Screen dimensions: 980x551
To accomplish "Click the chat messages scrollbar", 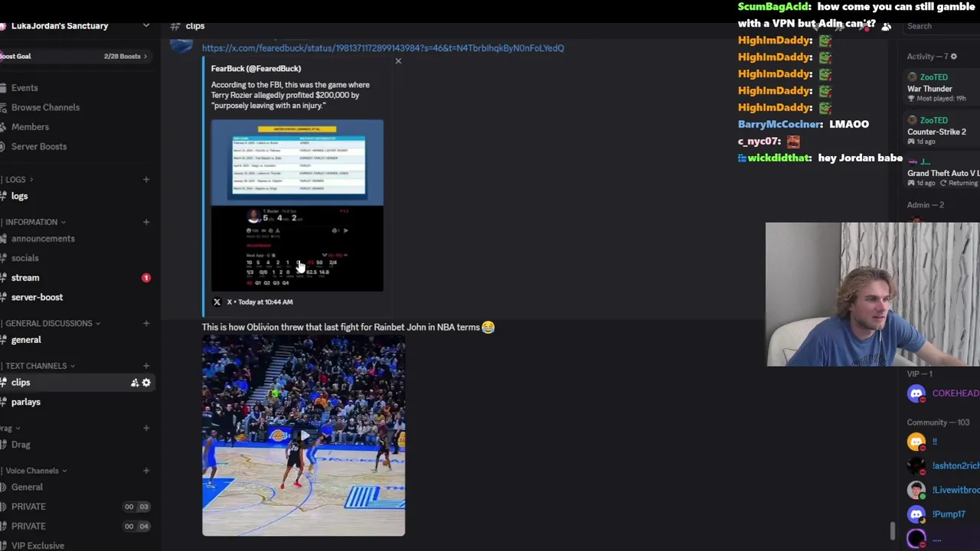I will click(x=892, y=530).
